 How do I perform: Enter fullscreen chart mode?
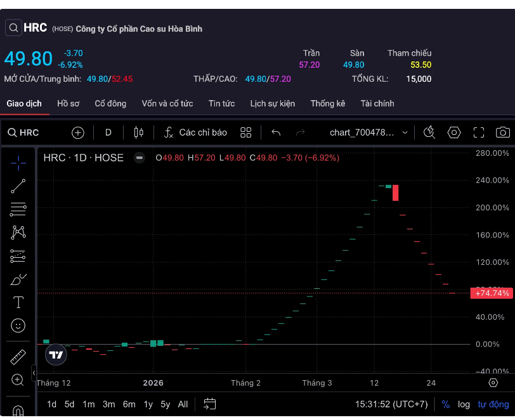(479, 132)
